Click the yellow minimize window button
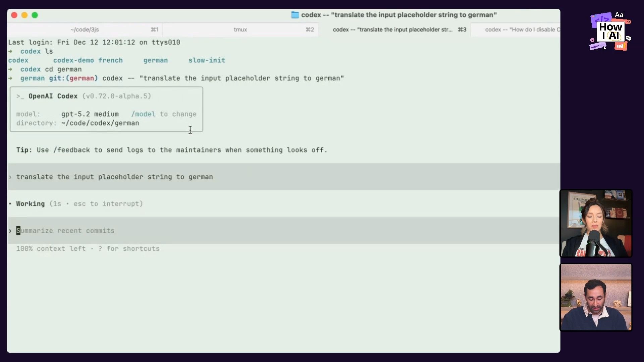This screenshot has height=362, width=644. pyautogui.click(x=24, y=15)
